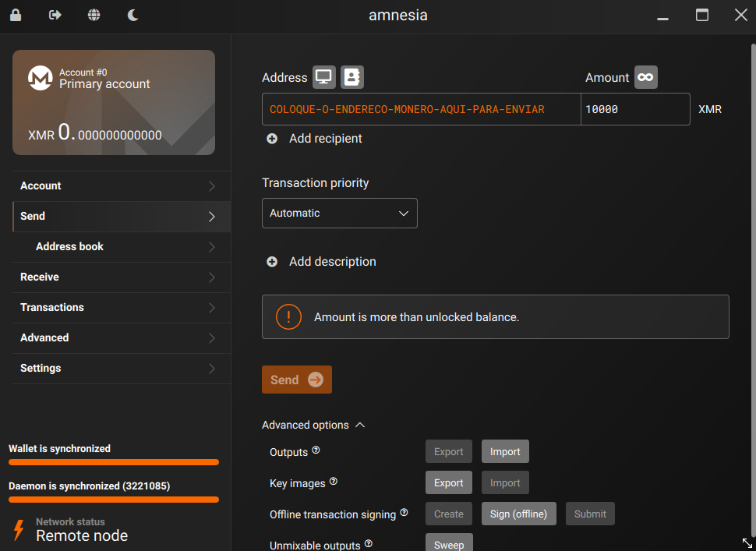This screenshot has width=756, height=551.
Task: Click the Amount field showing 10000
Action: click(x=635, y=109)
